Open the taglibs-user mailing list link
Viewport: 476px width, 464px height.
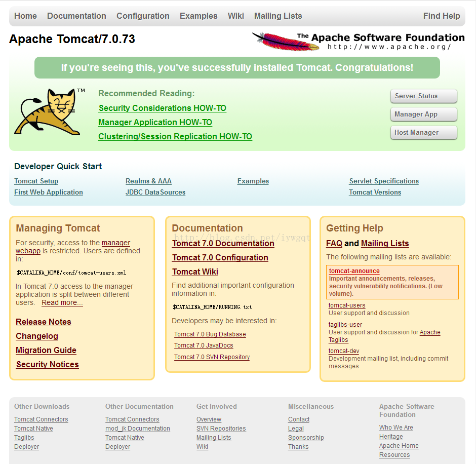click(x=345, y=325)
